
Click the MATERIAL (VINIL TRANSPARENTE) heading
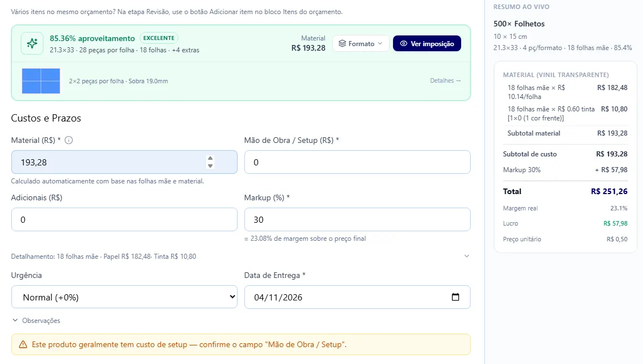[x=556, y=75]
